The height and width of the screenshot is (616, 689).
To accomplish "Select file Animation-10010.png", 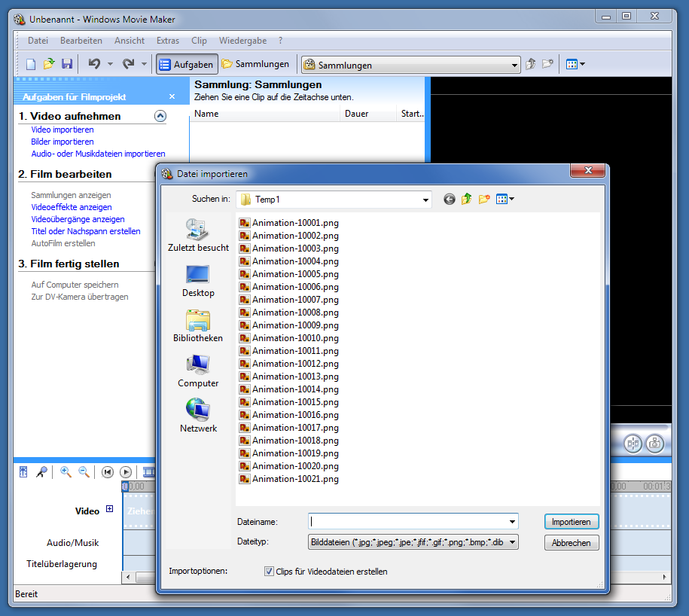I will (x=289, y=338).
